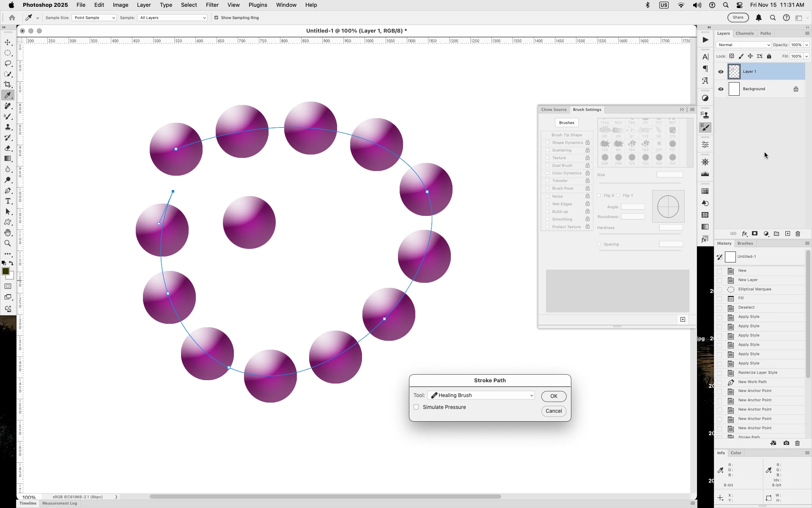The width and height of the screenshot is (812, 508).
Task: Open the Normal blend mode dropdown
Action: coord(743,45)
